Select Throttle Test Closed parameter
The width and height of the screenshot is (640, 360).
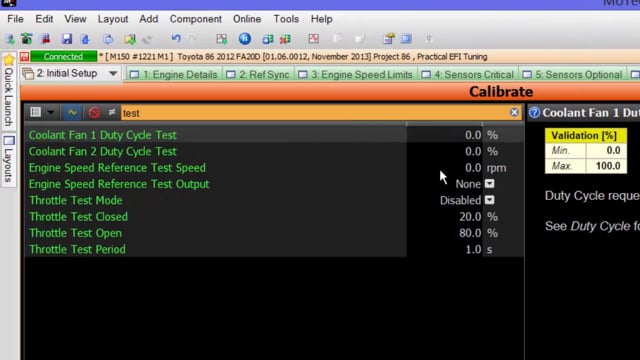(78, 217)
